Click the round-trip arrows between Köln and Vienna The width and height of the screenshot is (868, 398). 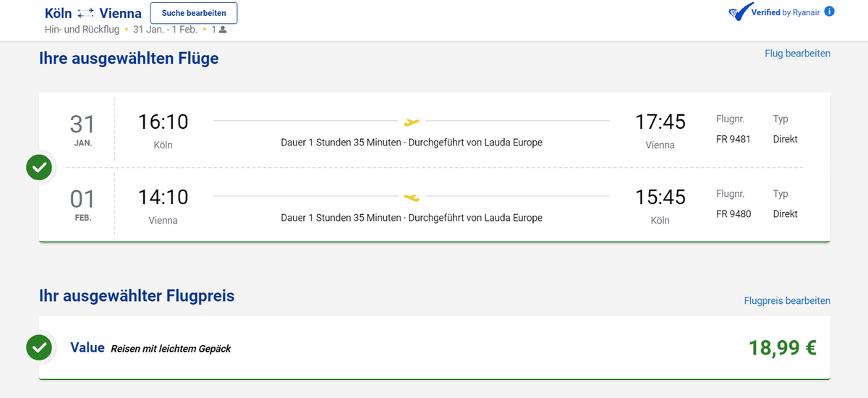pyautogui.click(x=85, y=14)
